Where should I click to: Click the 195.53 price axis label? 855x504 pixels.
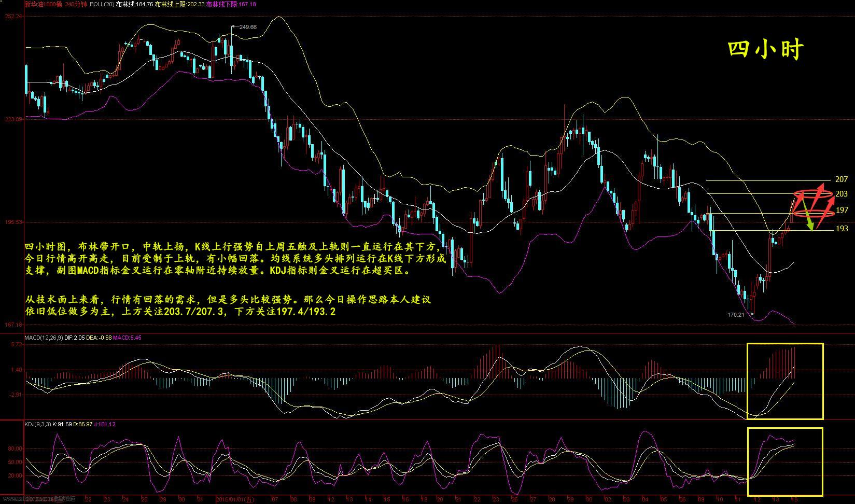pos(13,222)
